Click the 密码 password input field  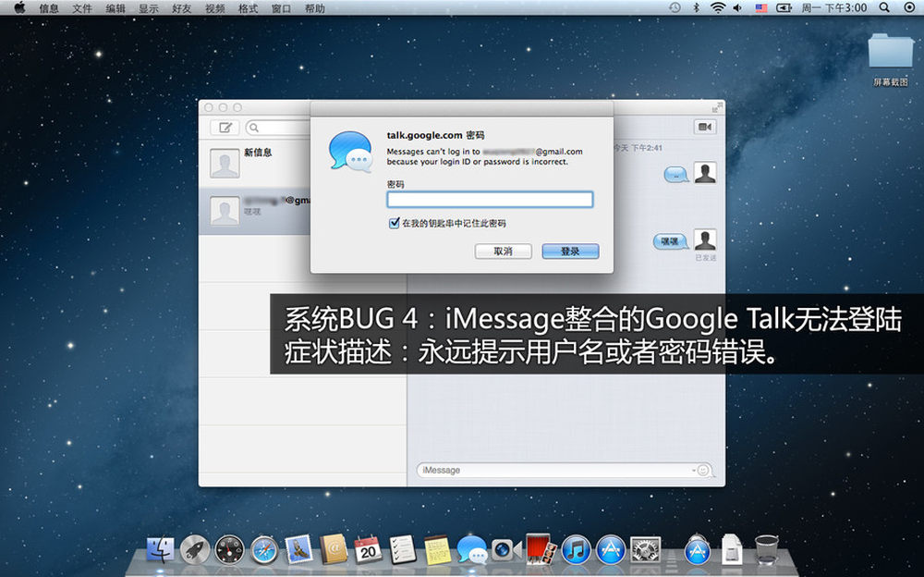(x=490, y=200)
